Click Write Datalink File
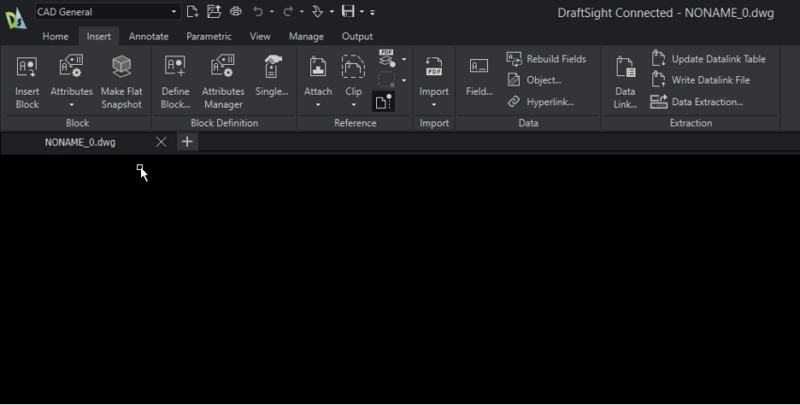Screen dimensions: 800x405 point(701,80)
